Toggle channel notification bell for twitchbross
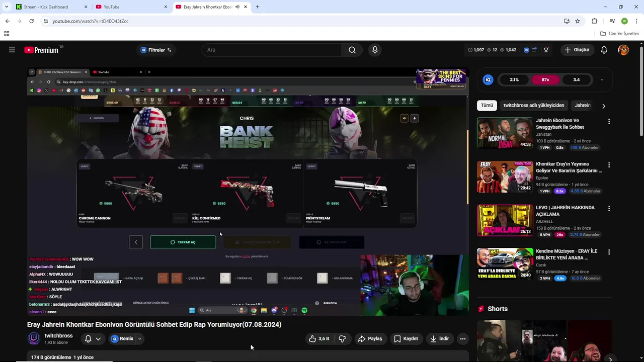Viewport: 644px width, 362px height. [x=93, y=339]
